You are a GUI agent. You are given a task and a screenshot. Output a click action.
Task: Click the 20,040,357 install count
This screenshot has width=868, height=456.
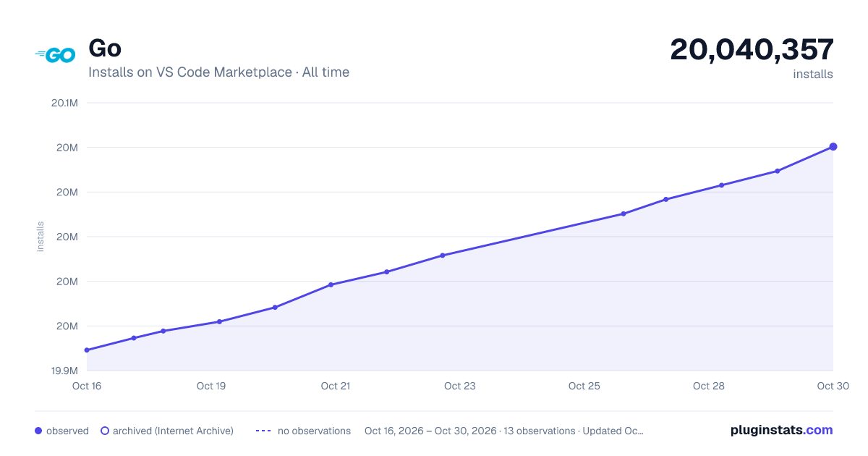pos(752,49)
